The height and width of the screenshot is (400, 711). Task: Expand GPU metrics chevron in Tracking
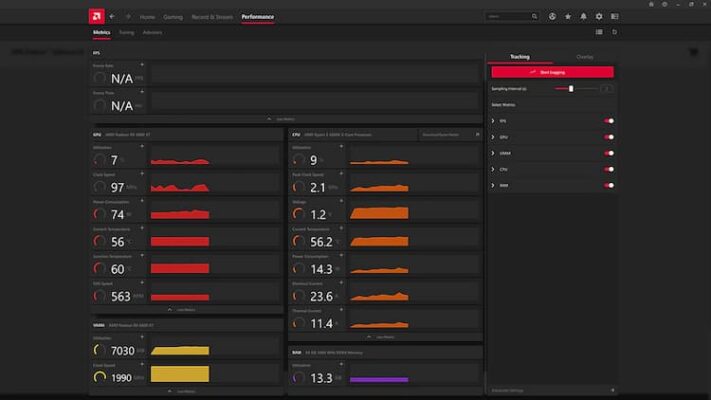pyautogui.click(x=493, y=137)
